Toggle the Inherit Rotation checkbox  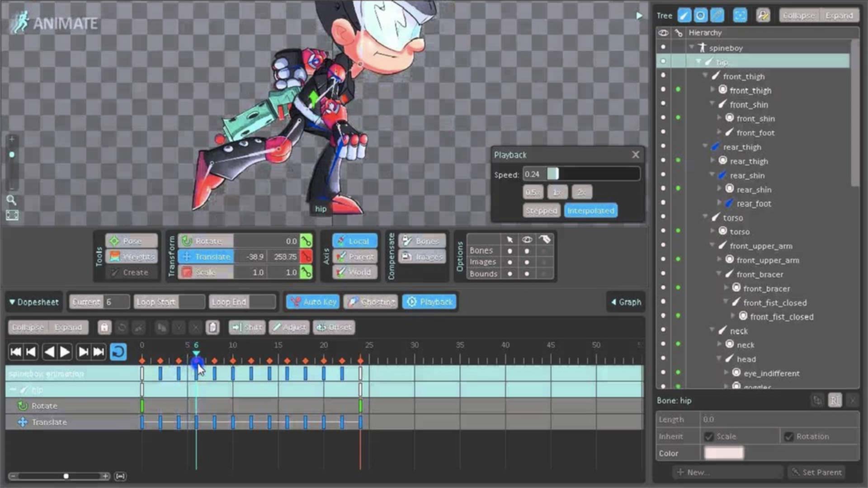pos(789,436)
